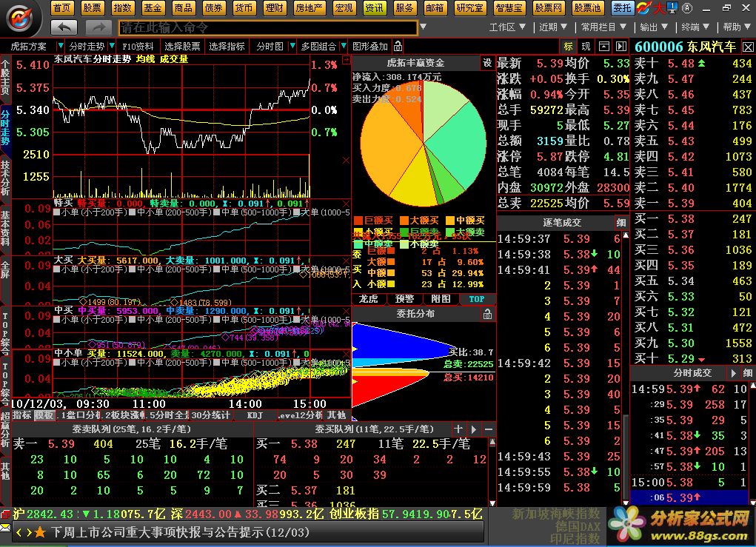The width and height of the screenshot is (756, 547).
Task: Click the red-blue chart icon beside 委托
Action: tap(643, 7)
